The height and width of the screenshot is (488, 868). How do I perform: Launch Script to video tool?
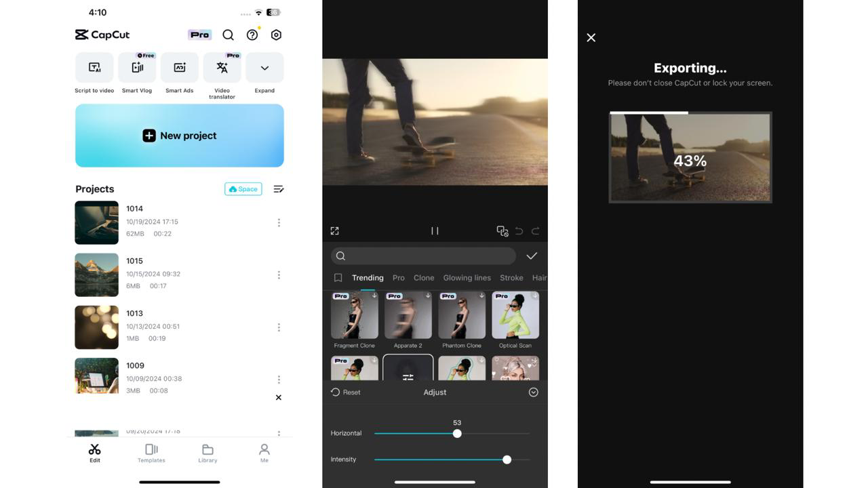[x=94, y=68]
